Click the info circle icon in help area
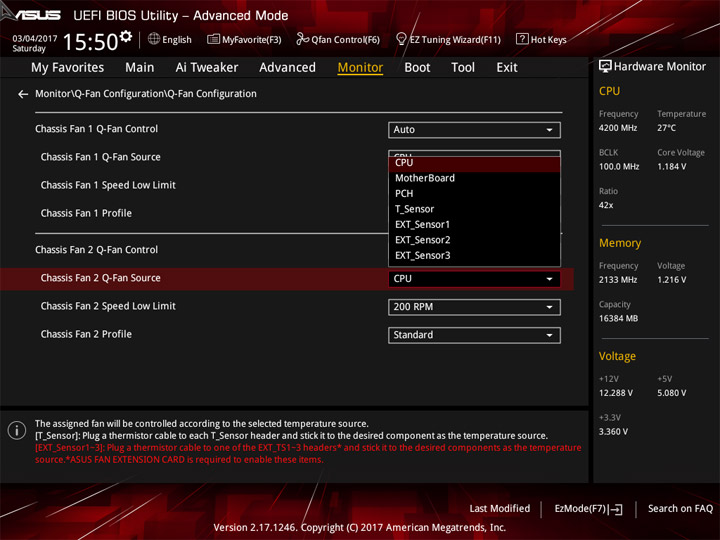The image size is (720, 540). coord(17,430)
